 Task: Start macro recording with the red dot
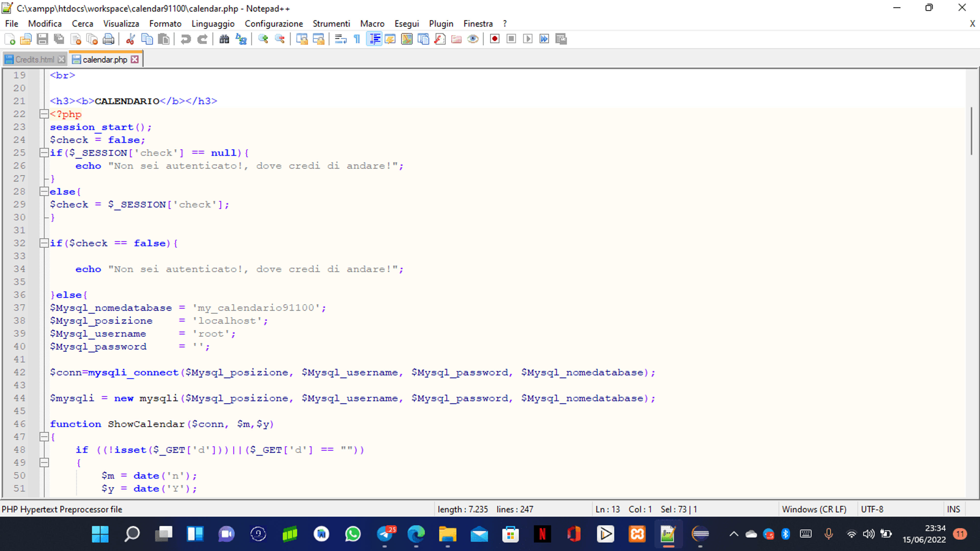(x=495, y=39)
